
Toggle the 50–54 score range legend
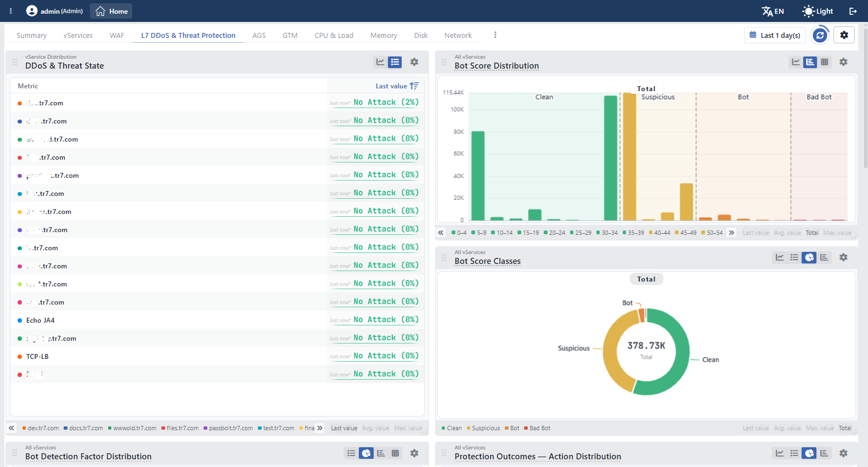712,233
